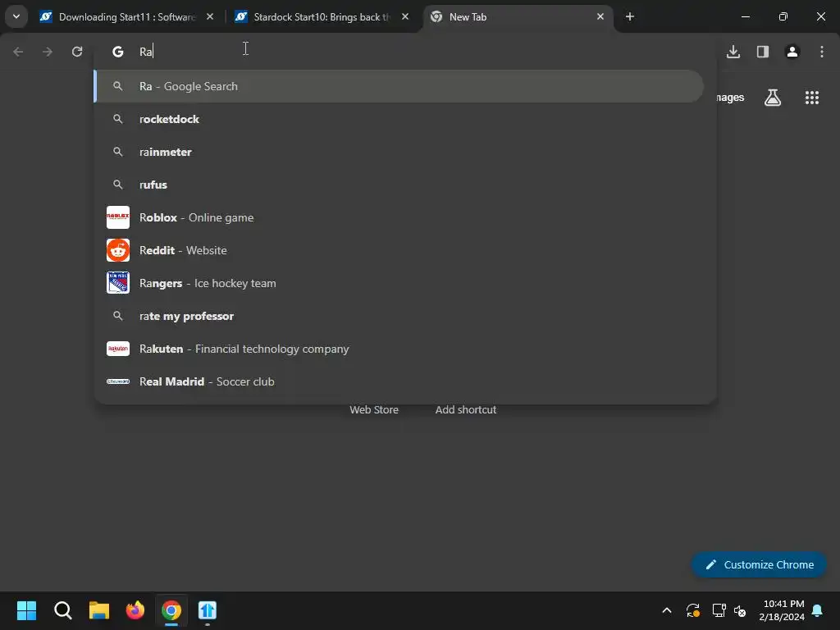The height and width of the screenshot is (630, 840).
Task: Choose rocketdock suggestion
Action: [399, 119]
